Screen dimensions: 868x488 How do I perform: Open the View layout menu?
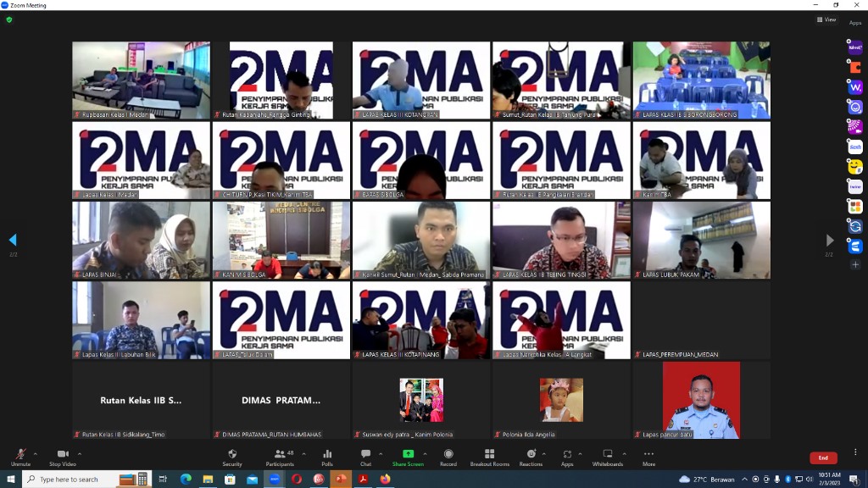pyautogui.click(x=826, y=19)
